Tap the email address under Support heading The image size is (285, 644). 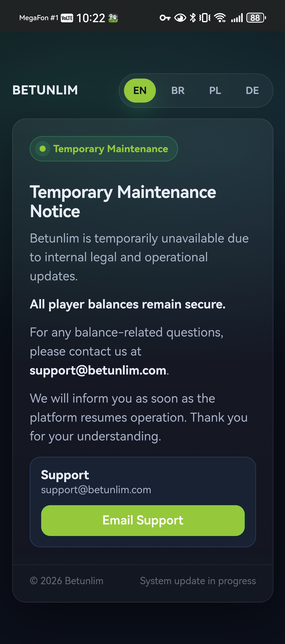coord(96,490)
